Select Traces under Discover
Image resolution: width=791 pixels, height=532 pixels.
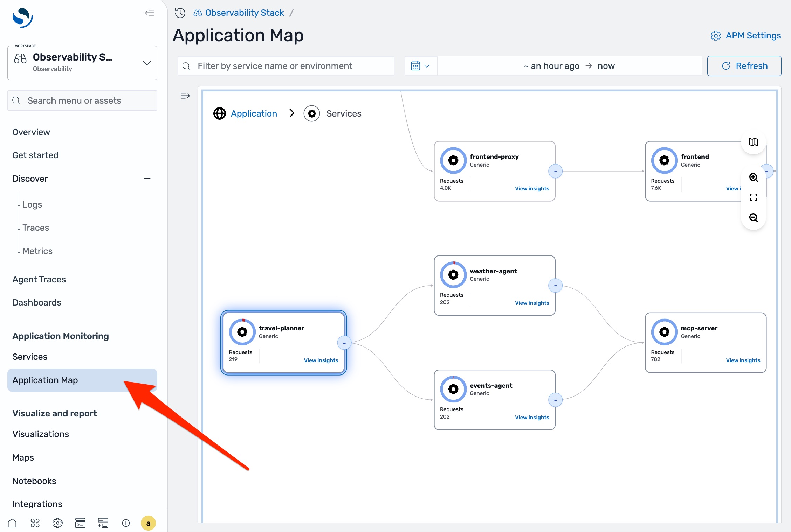coord(36,227)
